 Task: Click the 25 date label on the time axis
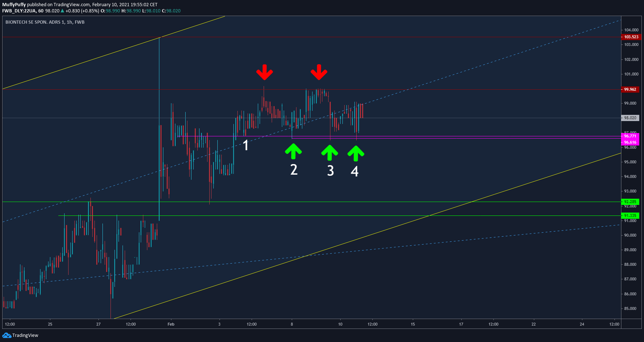click(x=50, y=324)
